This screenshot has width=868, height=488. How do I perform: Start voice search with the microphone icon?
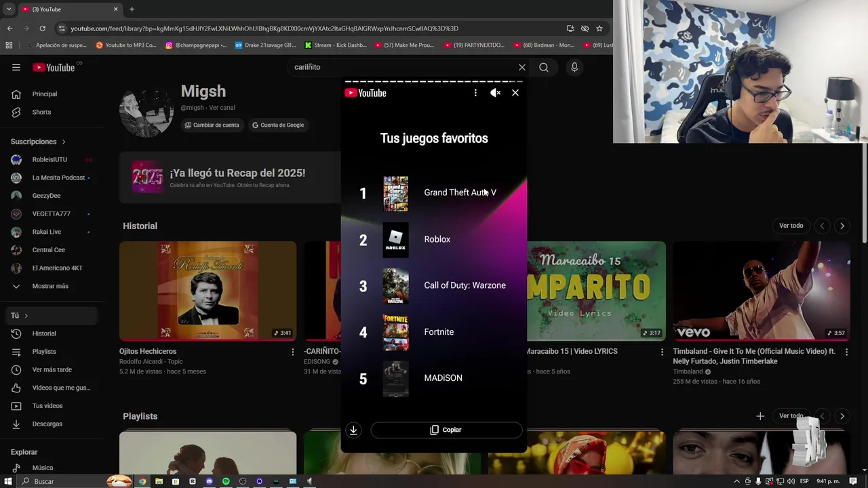tap(574, 67)
